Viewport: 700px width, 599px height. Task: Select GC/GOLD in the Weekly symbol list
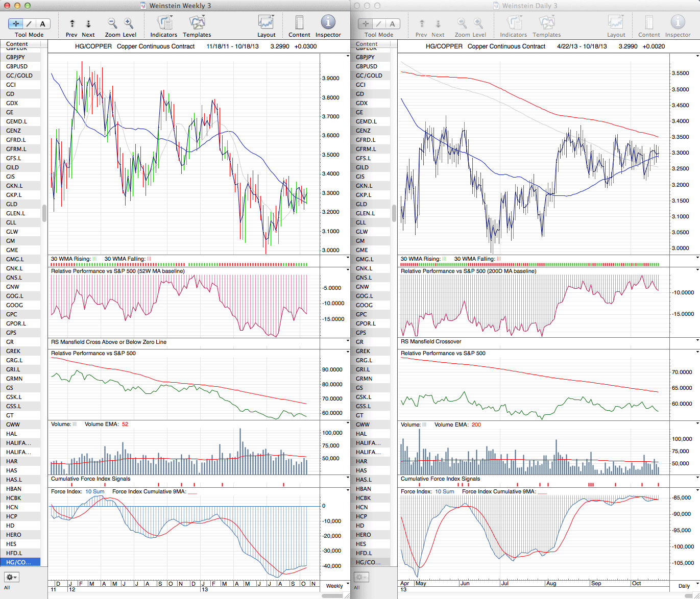[x=19, y=76]
